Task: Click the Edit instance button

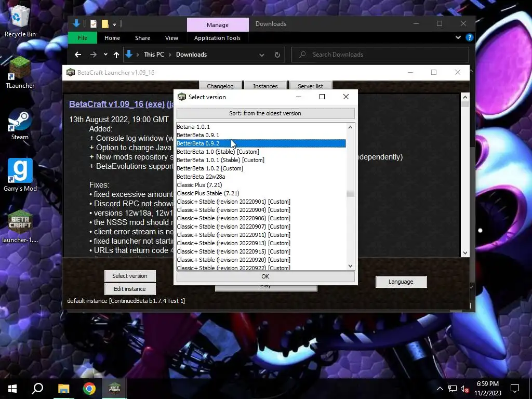Action: [x=130, y=289]
